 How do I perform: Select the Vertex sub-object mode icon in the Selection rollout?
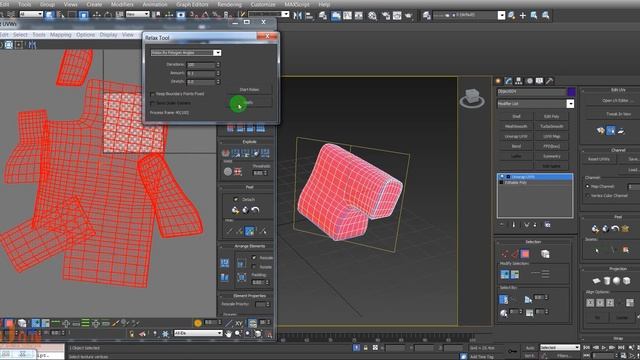click(505, 254)
